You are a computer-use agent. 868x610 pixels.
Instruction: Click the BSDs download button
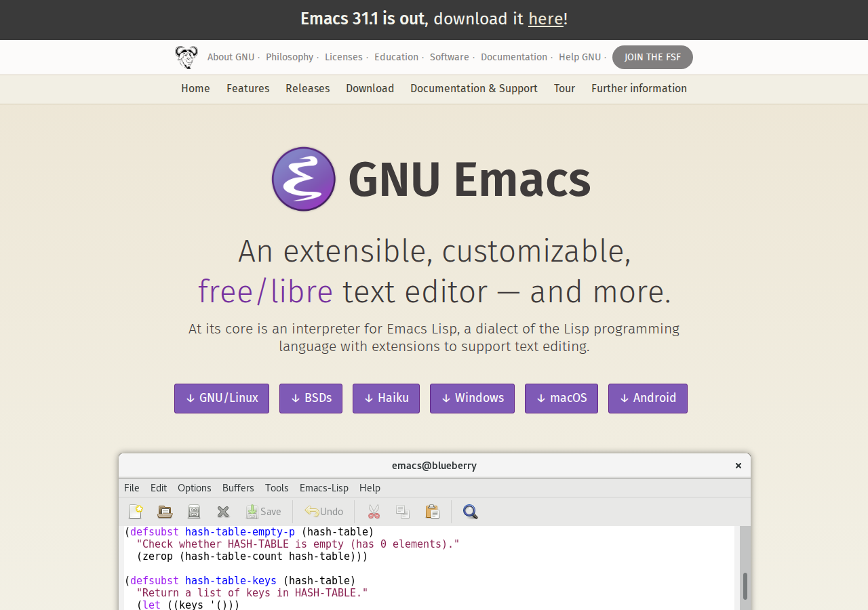[311, 399]
